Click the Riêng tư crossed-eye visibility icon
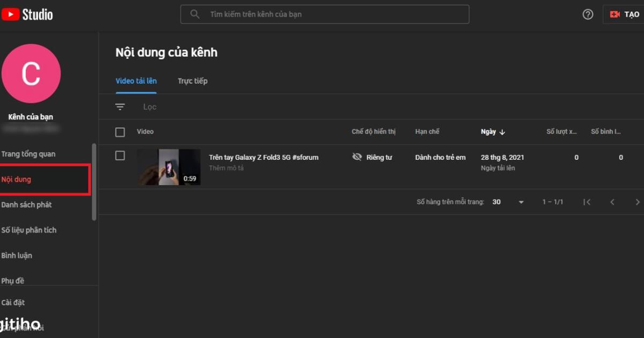Image resolution: width=644 pixels, height=338 pixels. [357, 157]
